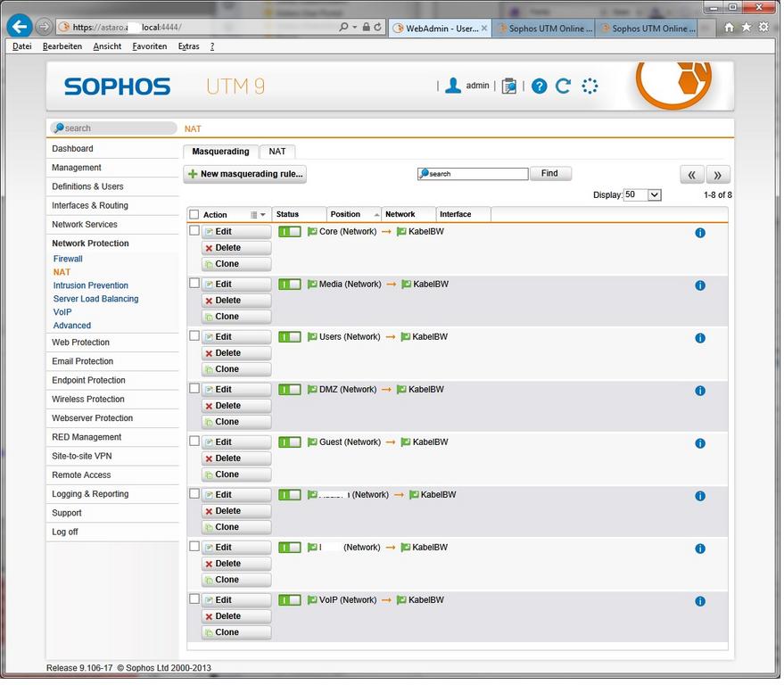Toggle status of VoIP (Network) rule
The image size is (784, 685).
pos(290,600)
